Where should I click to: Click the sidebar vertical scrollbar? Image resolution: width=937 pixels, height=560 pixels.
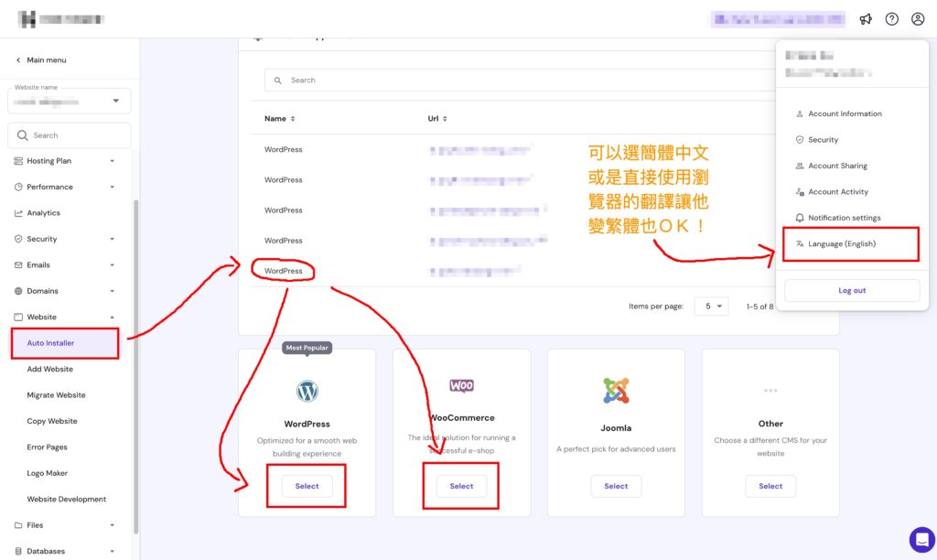click(x=136, y=366)
